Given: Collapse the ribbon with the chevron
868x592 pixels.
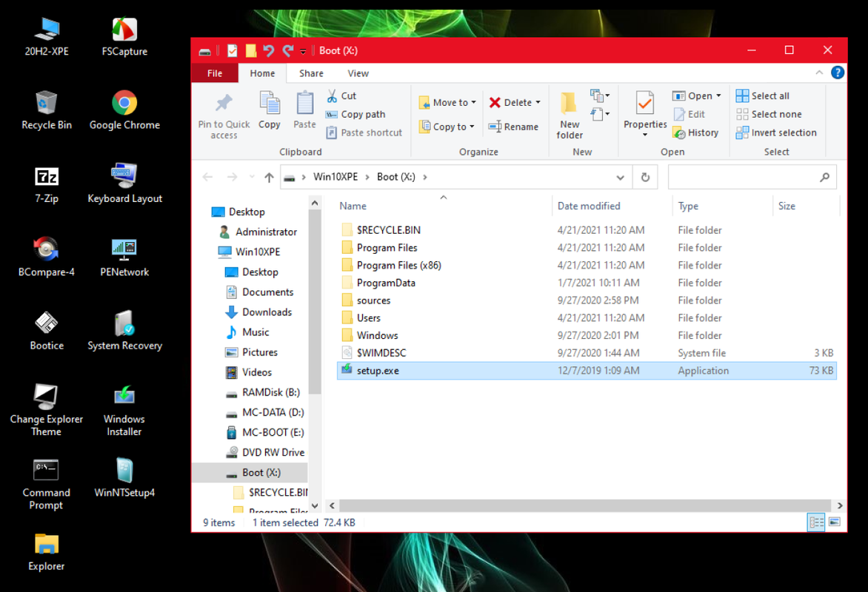Looking at the screenshot, I should click(818, 73).
